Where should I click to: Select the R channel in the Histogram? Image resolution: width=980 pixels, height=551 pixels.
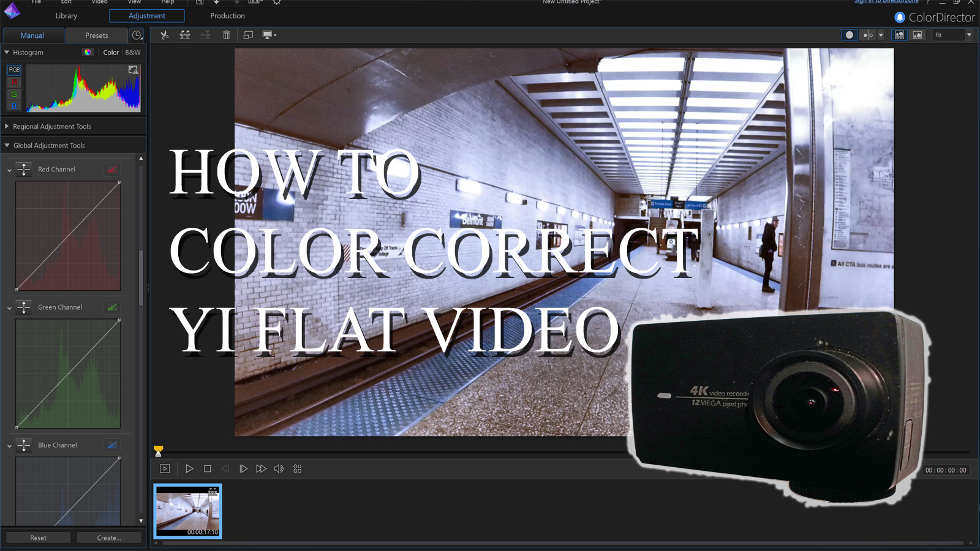point(13,82)
